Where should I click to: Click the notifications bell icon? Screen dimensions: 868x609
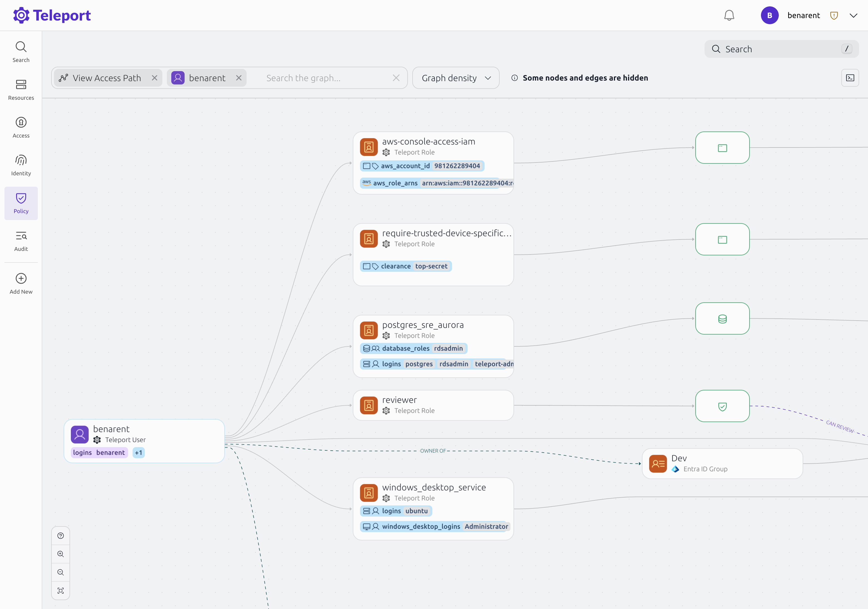(729, 16)
